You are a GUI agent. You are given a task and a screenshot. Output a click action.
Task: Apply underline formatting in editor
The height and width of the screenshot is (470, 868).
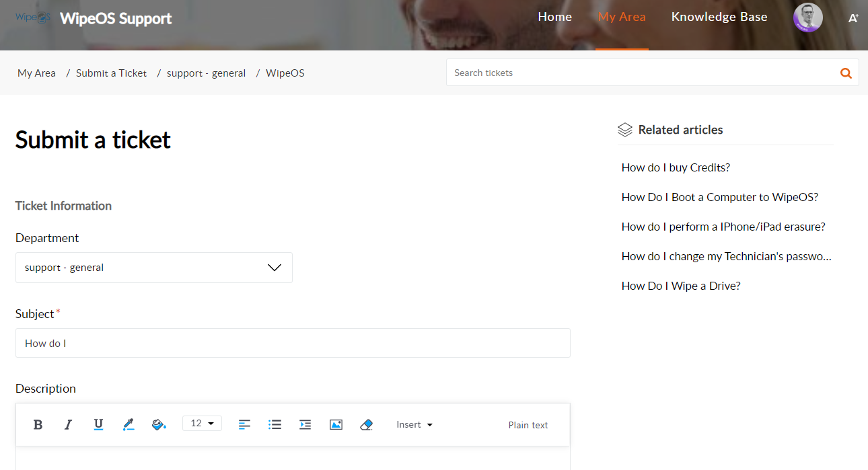click(98, 424)
